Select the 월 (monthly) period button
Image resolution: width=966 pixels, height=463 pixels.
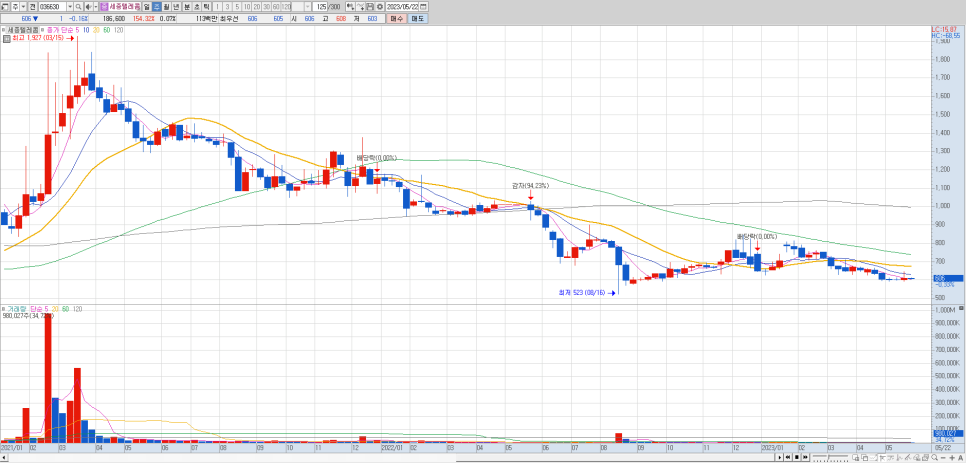166,6
